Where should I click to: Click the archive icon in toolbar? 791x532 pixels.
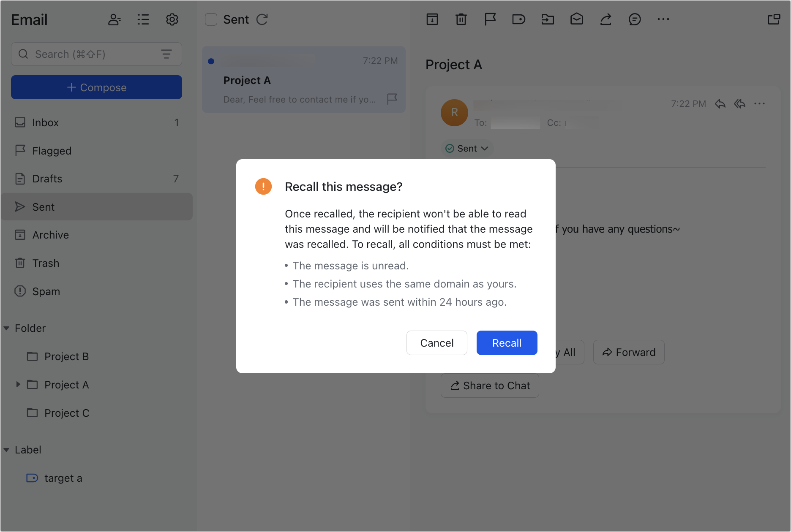(x=432, y=19)
